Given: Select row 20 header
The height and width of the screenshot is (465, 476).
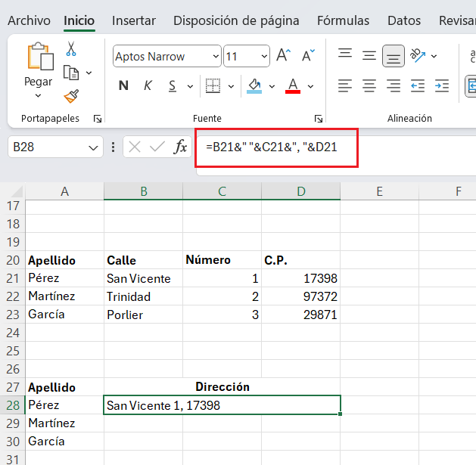Looking at the screenshot, I should click(x=13, y=260).
